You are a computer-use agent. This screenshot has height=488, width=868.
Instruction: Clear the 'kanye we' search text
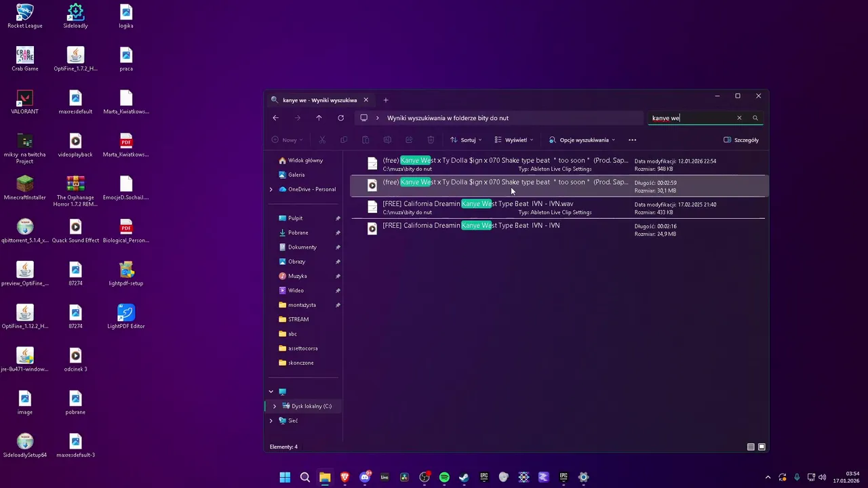739,118
